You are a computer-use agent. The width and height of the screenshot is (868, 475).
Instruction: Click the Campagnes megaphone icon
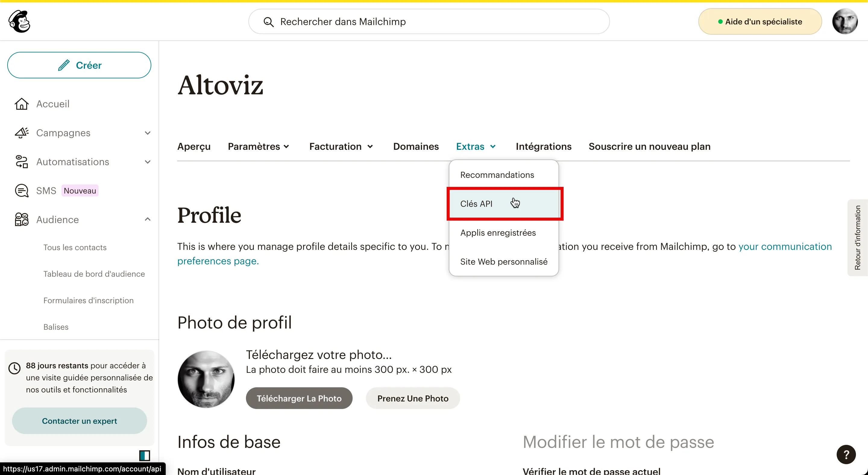(22, 133)
